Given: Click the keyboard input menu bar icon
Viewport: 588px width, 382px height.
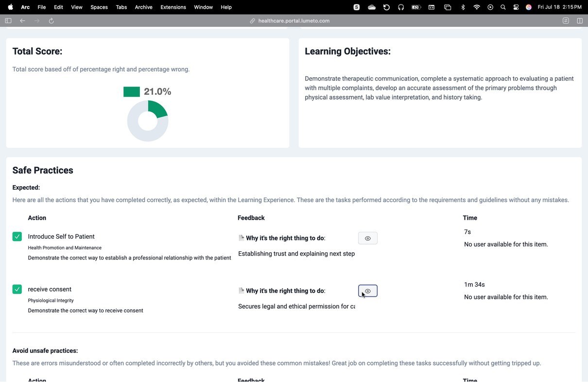Looking at the screenshot, I should 431,7.
